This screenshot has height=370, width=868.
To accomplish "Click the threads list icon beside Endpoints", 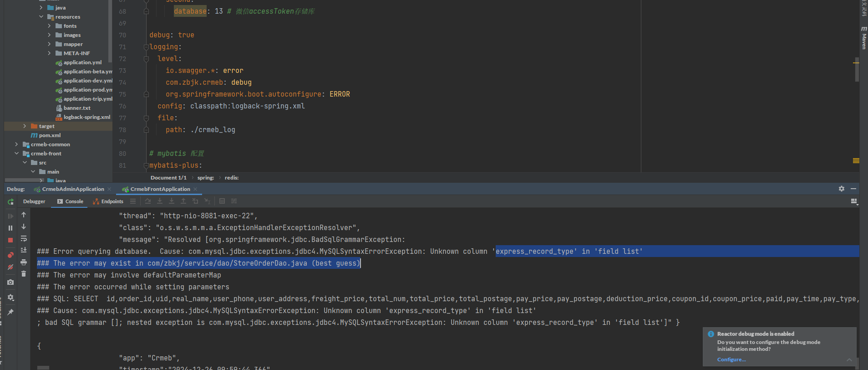I will [133, 201].
